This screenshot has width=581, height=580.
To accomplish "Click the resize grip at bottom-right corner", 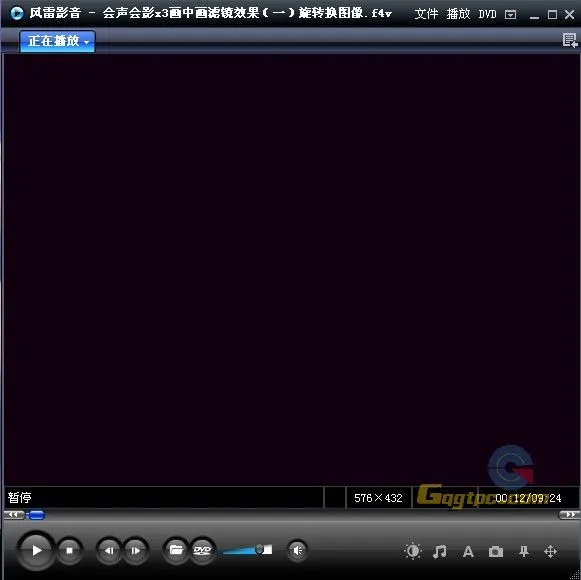I will click(576, 575).
